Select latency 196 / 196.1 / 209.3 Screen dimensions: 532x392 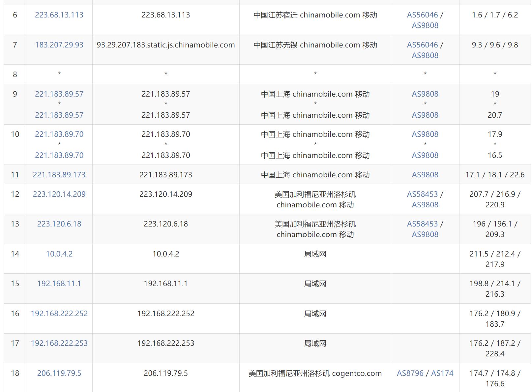click(495, 229)
